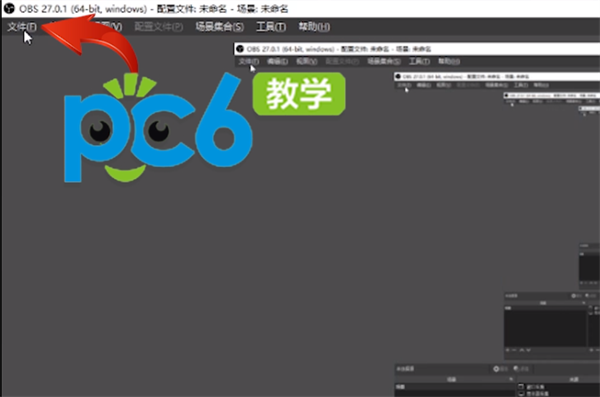Click the 显示器采集 monitor icon
The image size is (600, 397).
521,394
